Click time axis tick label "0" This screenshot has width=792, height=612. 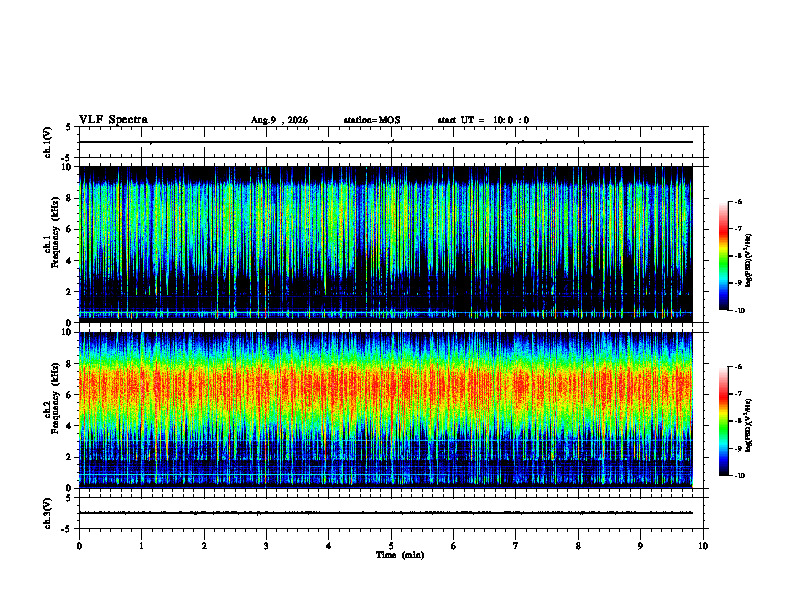pyautogui.click(x=79, y=546)
